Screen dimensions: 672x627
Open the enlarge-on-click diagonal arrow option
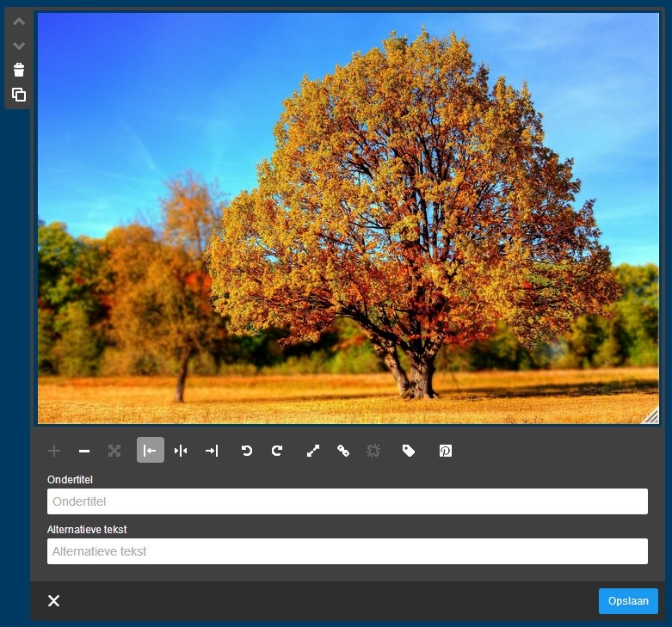pyautogui.click(x=313, y=451)
